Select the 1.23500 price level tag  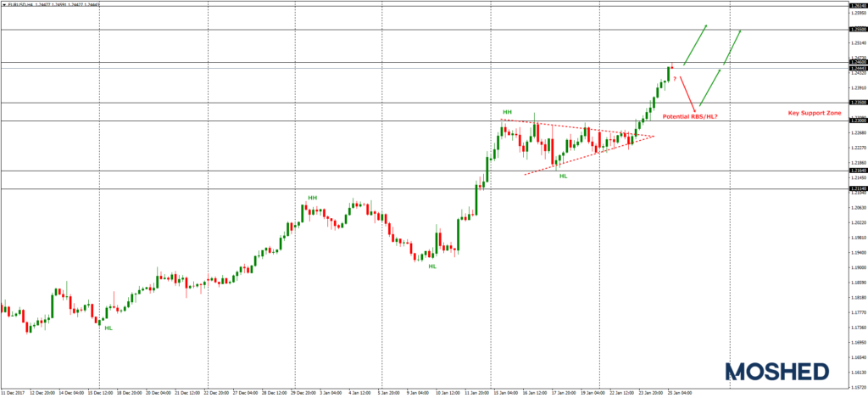857,103
